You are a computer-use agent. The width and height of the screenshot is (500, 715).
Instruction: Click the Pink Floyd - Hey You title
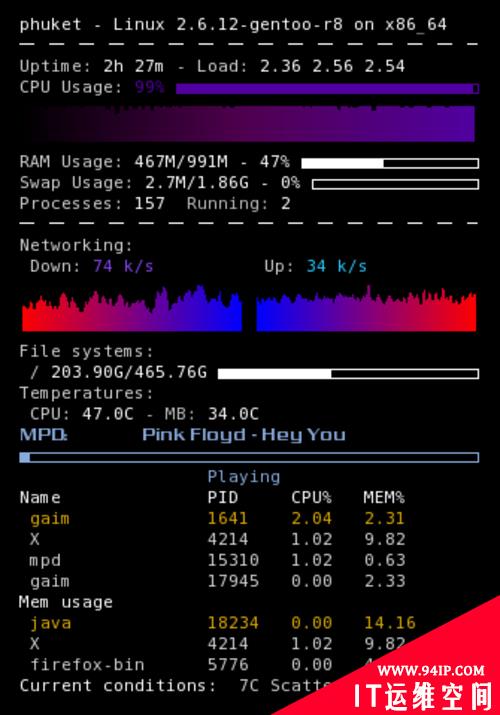[244, 435]
